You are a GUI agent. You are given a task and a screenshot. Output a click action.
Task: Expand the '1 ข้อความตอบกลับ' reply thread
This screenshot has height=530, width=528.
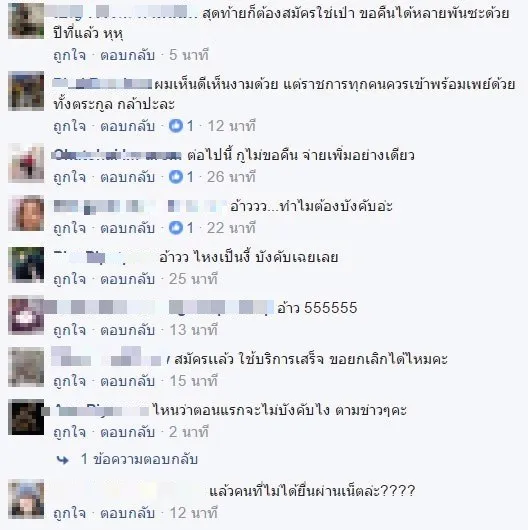tap(139, 459)
